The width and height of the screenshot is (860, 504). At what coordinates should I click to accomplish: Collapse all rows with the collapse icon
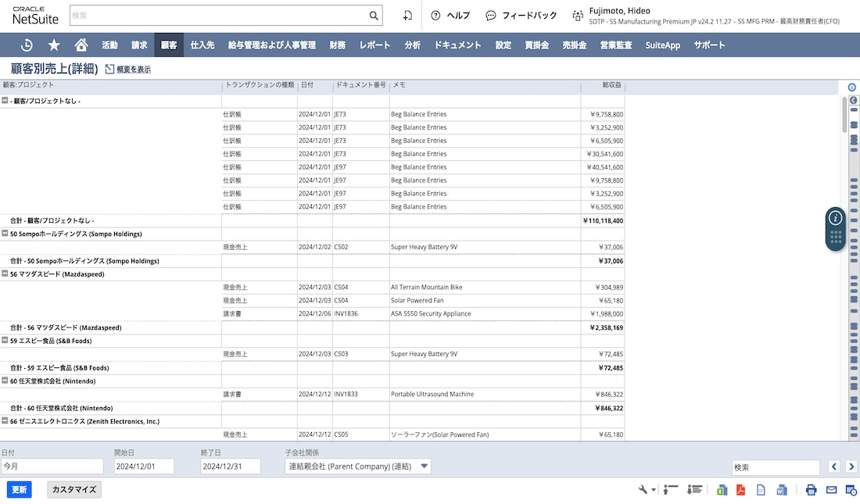coord(670,489)
